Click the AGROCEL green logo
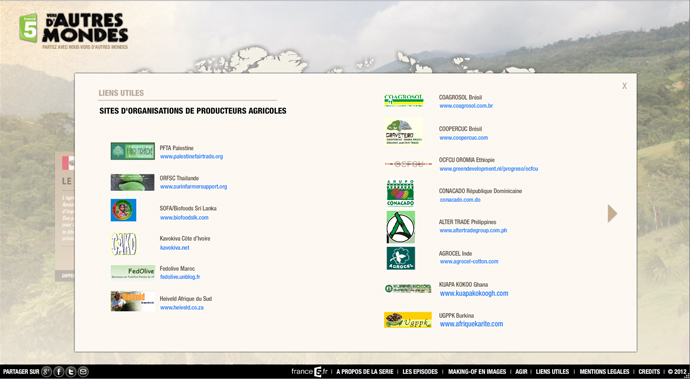 (400, 258)
